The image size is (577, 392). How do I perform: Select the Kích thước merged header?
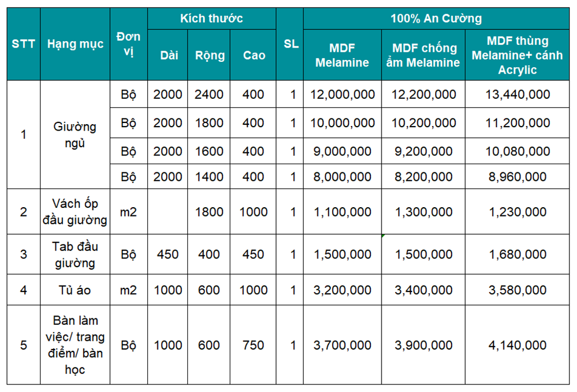pos(211,18)
